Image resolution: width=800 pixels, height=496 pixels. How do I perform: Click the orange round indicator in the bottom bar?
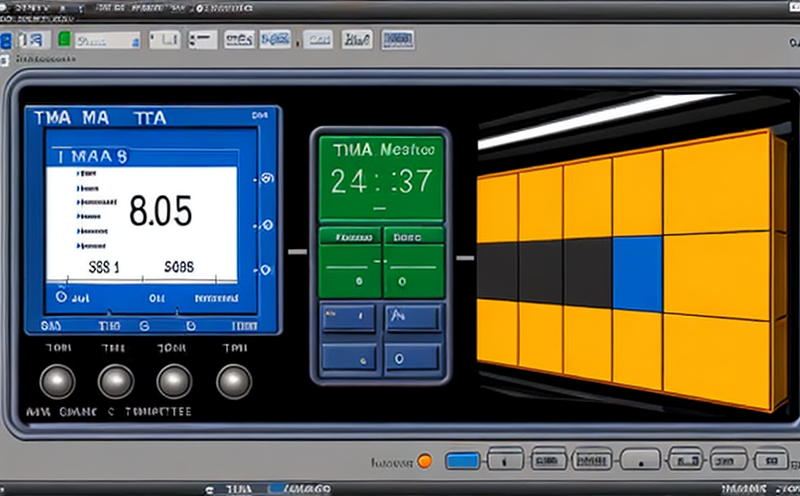tap(424, 461)
